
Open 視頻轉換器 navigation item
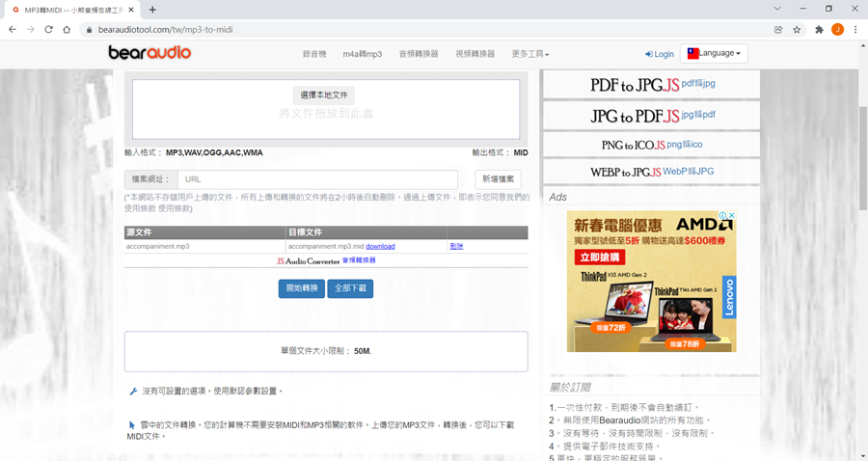(475, 54)
